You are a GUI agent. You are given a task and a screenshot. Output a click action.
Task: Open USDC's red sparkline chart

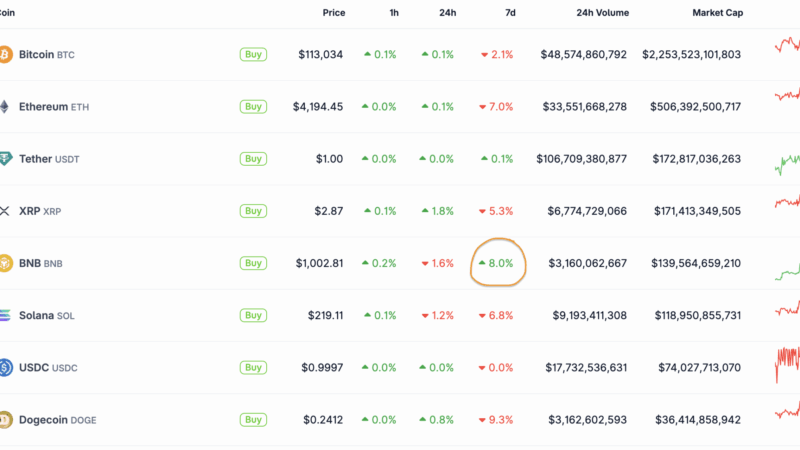point(787,365)
